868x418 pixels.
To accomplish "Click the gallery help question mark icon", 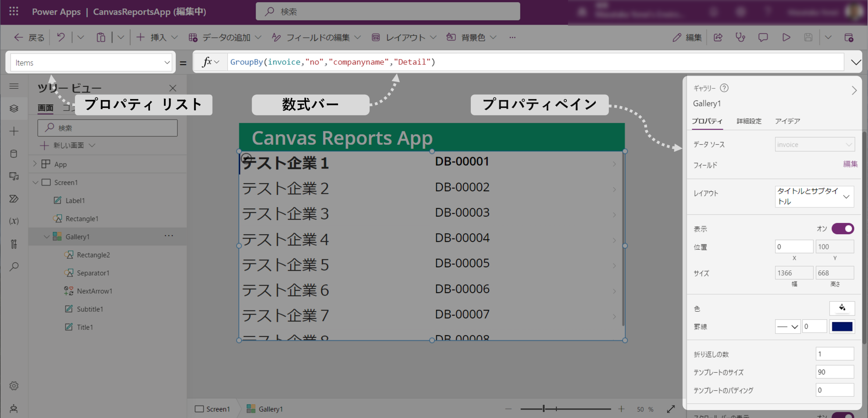I will tap(724, 88).
